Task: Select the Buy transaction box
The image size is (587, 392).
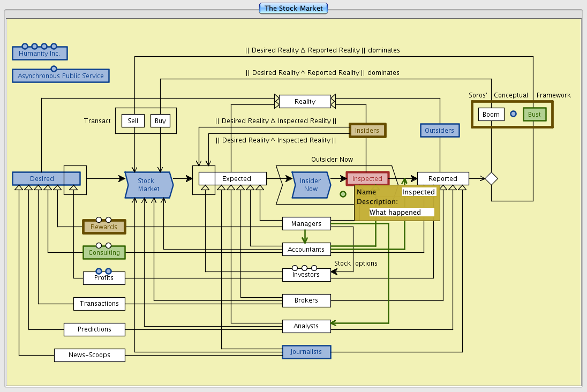Action: [160, 120]
